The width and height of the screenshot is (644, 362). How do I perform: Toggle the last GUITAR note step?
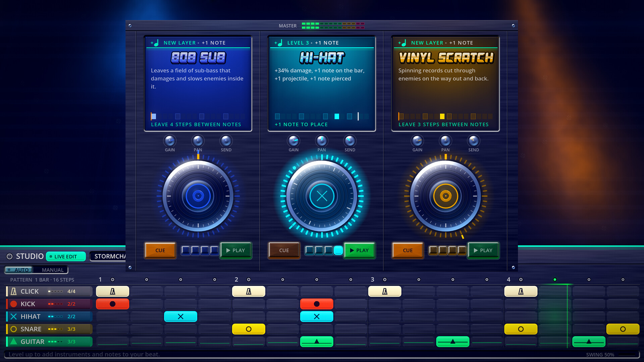point(589,342)
